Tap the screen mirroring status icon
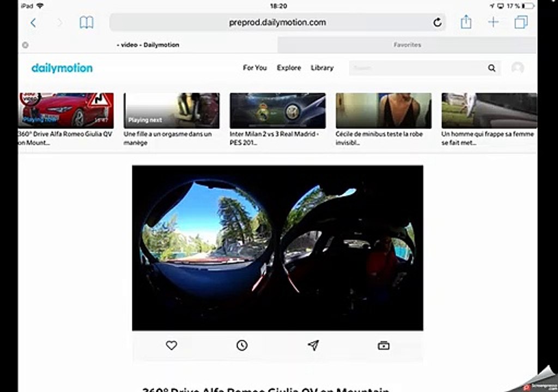 pos(500,5)
